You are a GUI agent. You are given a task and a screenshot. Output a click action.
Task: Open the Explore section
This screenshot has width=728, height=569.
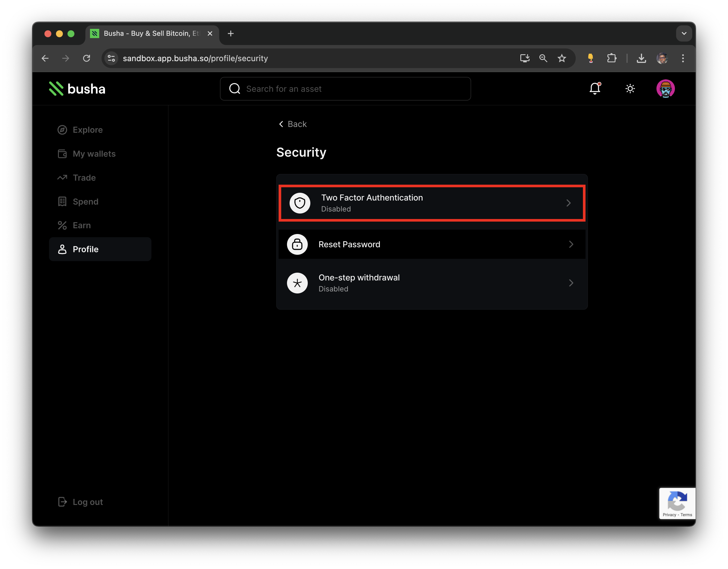point(87,130)
